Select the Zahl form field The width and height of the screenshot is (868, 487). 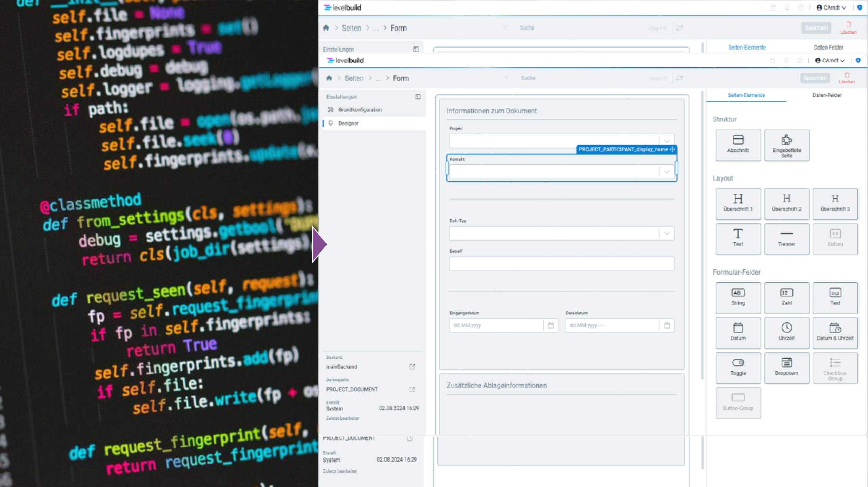[786, 297]
